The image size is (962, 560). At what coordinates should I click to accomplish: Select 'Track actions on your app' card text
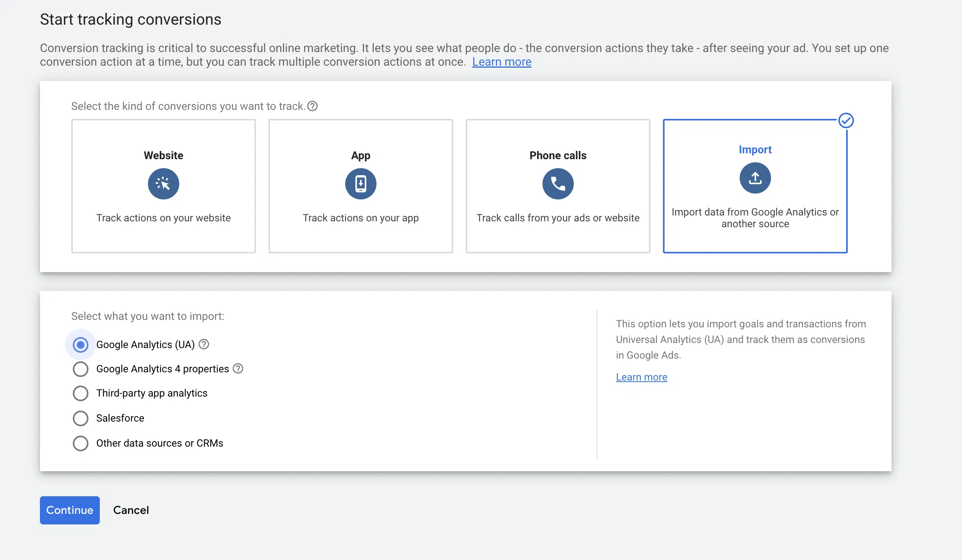[361, 218]
